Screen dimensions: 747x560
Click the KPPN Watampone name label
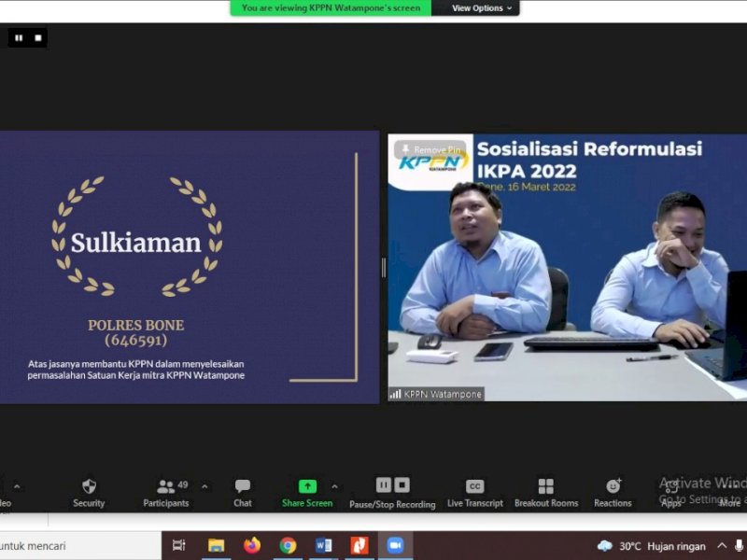coord(436,394)
